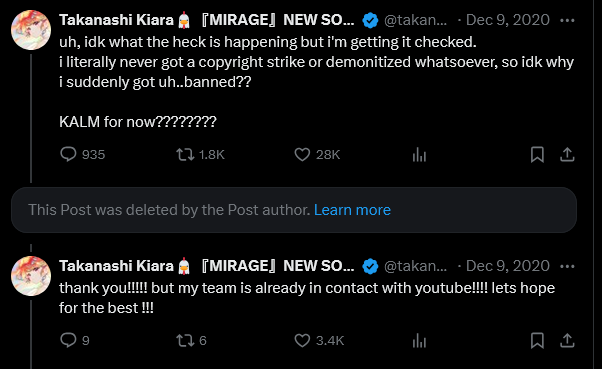Bookmark the 'thank you' post
602x369 pixels.
point(537,341)
